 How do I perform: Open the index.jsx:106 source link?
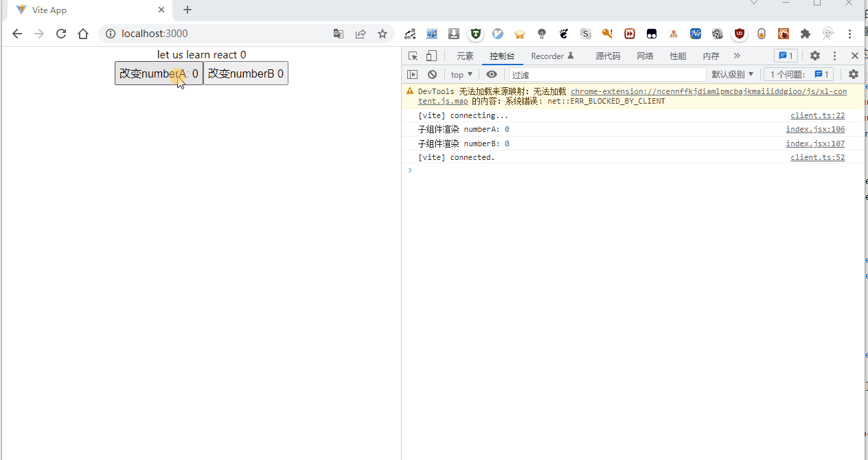(815, 129)
